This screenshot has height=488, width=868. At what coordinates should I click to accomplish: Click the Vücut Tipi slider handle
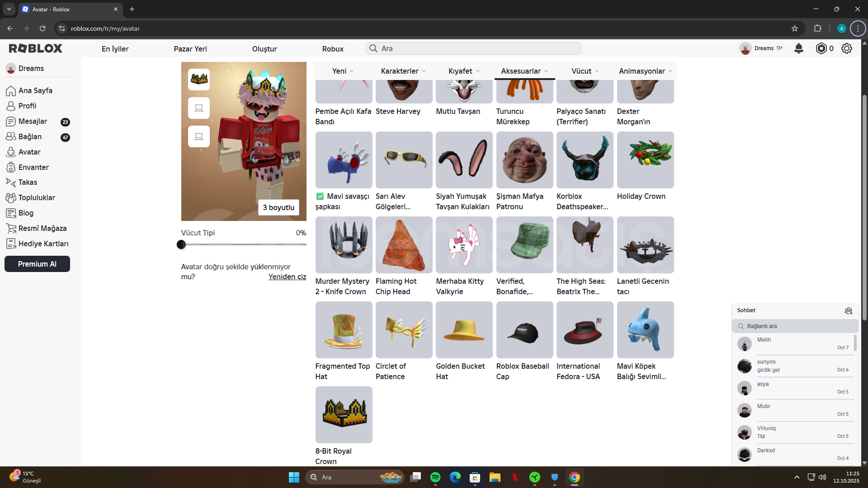coord(181,244)
